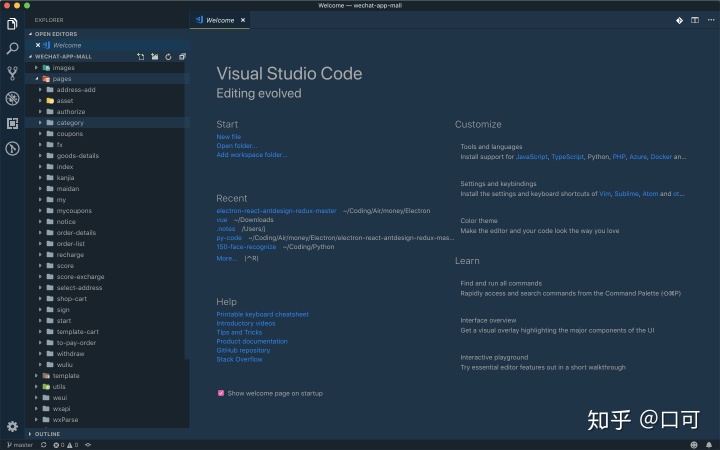720x450 pixels.
Task: Click the New File icon in explorer header
Action: pyautogui.click(x=141, y=56)
